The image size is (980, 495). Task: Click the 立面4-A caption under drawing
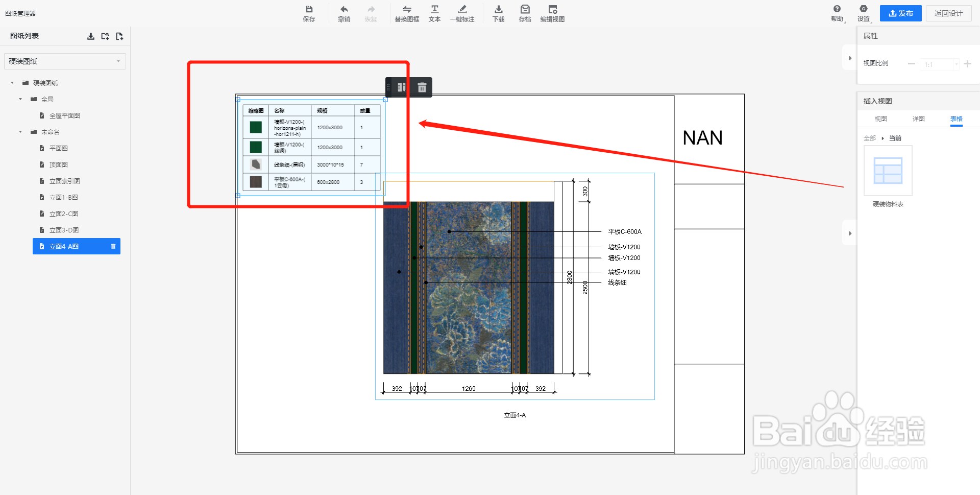pos(514,415)
